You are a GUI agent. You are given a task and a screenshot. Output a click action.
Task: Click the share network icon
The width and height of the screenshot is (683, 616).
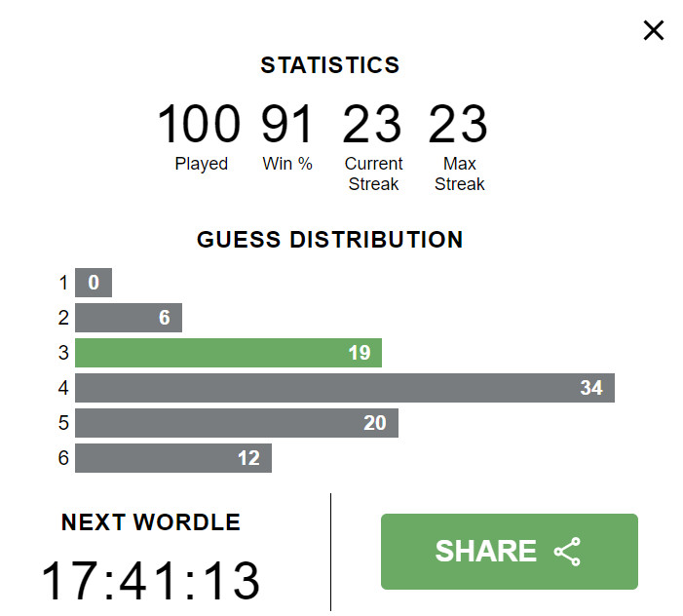(567, 552)
